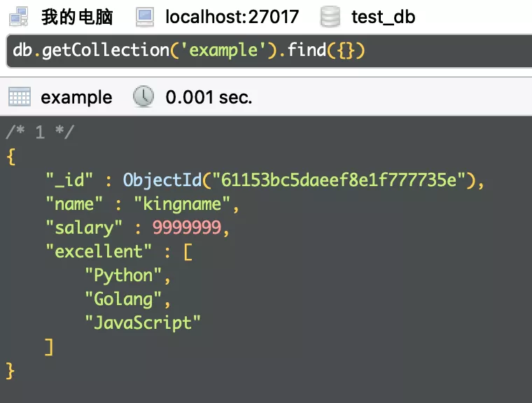The width and height of the screenshot is (532, 403).
Task: Click the "Python" array entry
Action: (x=124, y=275)
